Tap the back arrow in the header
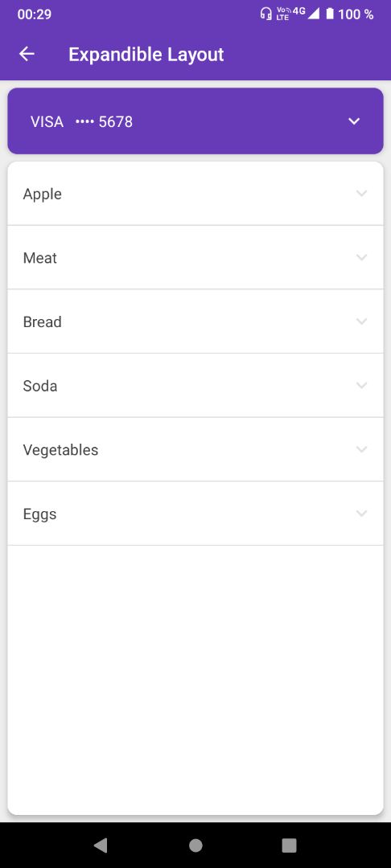The image size is (391, 868). (x=27, y=54)
